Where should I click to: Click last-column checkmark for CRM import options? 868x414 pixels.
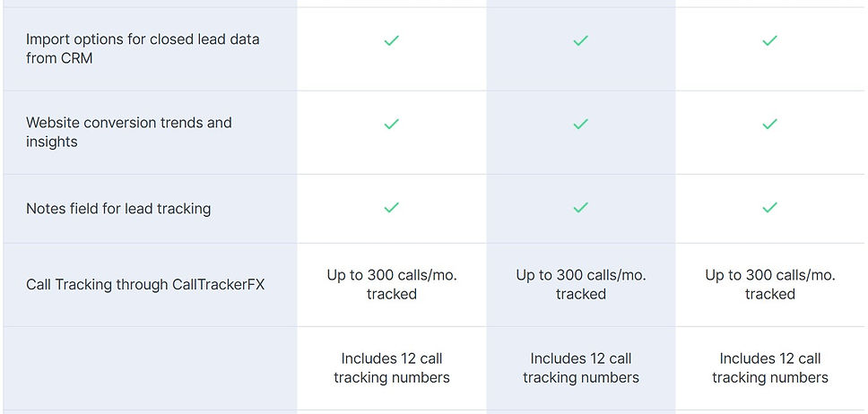[769, 41]
